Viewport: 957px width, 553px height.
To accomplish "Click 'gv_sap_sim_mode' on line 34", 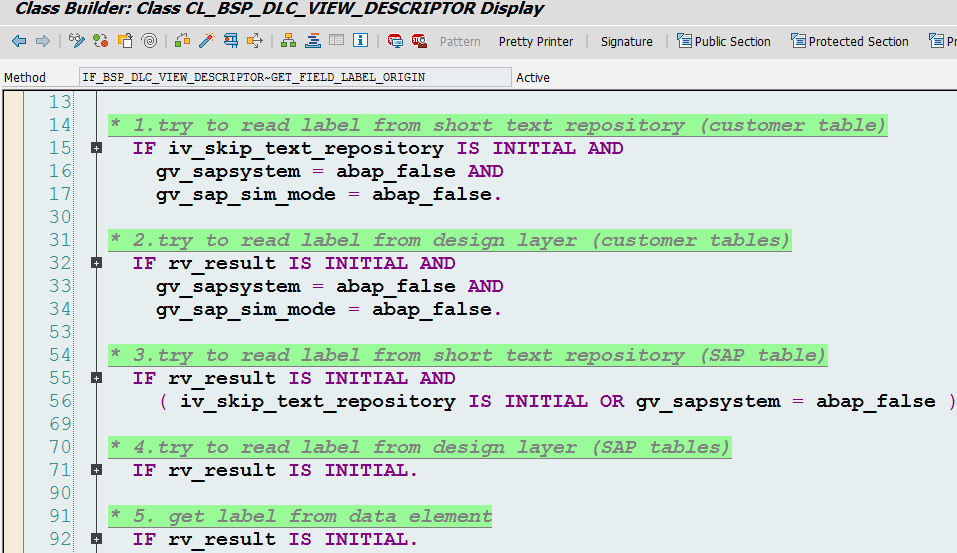I will (x=246, y=310).
